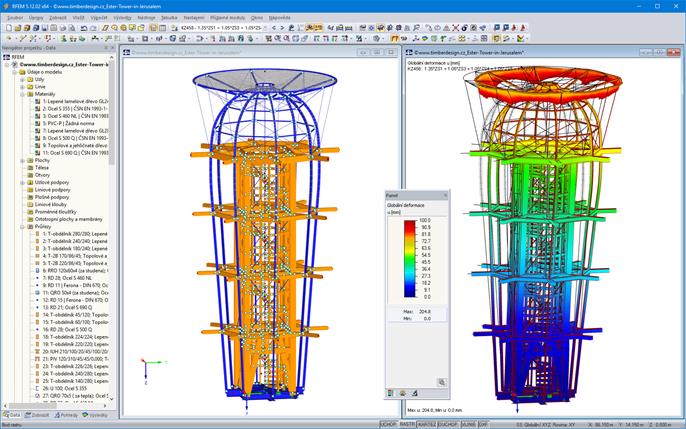Click the Max 204.8 value in Panel
The image size is (686, 429).
[424, 311]
